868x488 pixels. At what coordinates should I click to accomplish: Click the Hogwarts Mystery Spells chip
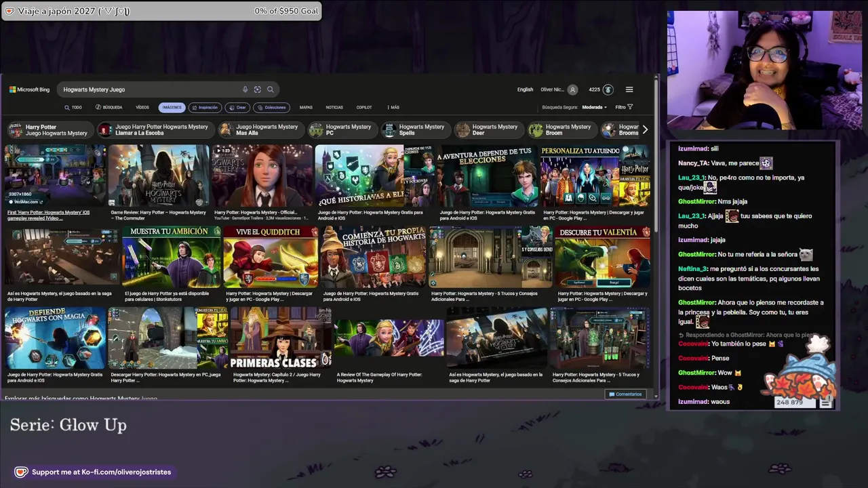(414, 130)
